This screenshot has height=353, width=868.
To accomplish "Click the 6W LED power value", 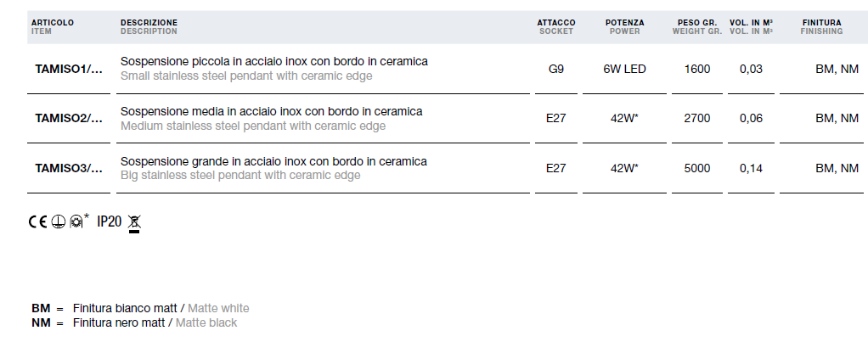I will pos(624,70).
